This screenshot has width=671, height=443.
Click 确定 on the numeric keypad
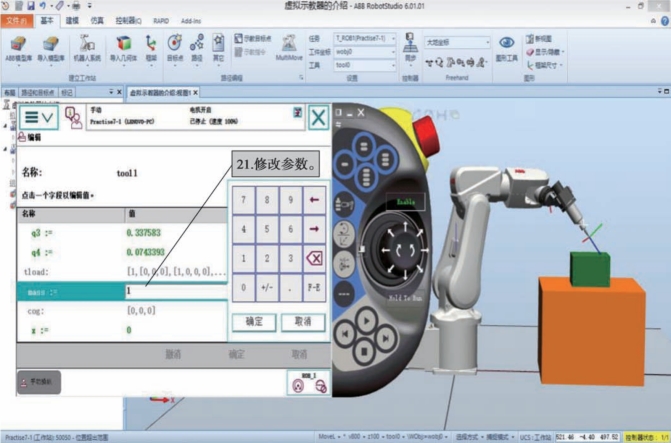254,322
